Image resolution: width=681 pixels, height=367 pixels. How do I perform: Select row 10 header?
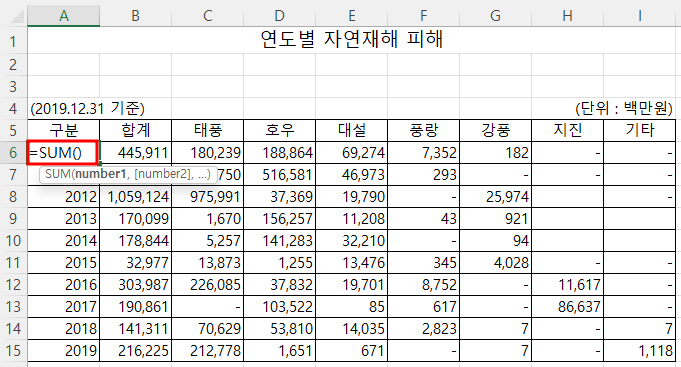coord(13,241)
